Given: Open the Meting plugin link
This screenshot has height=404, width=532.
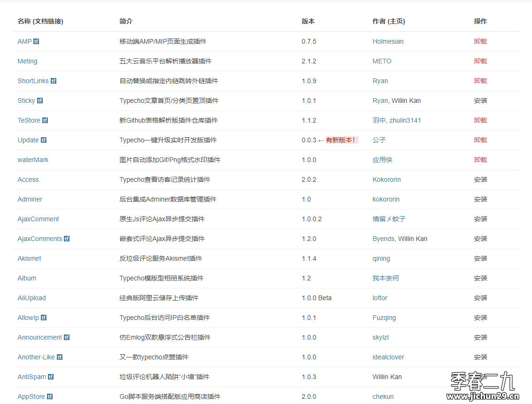Looking at the screenshot, I should tap(28, 61).
